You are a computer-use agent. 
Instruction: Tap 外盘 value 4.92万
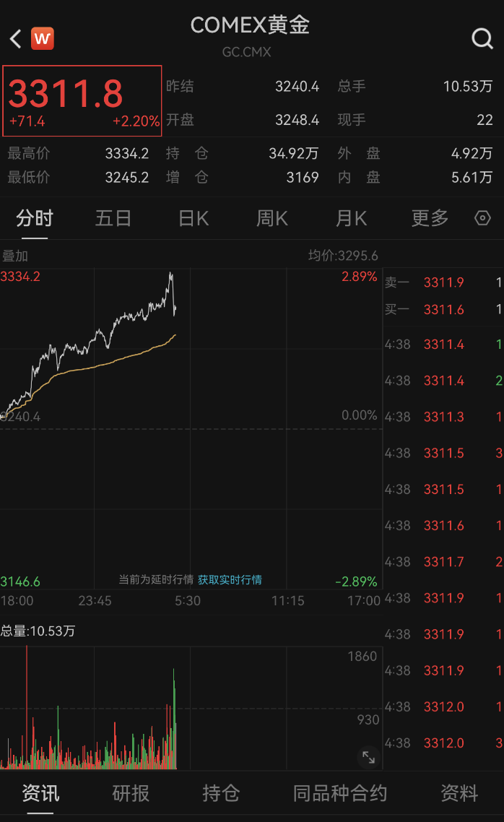(x=472, y=154)
